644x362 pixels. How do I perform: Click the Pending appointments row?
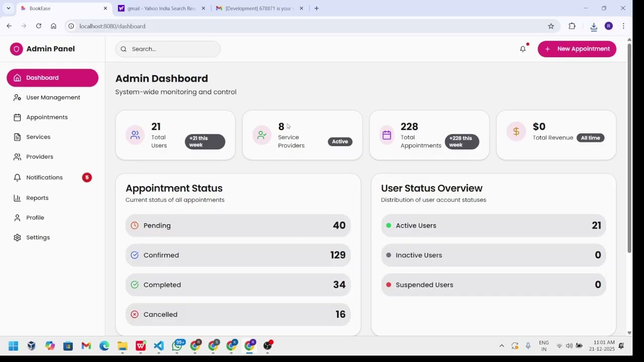tap(238, 226)
